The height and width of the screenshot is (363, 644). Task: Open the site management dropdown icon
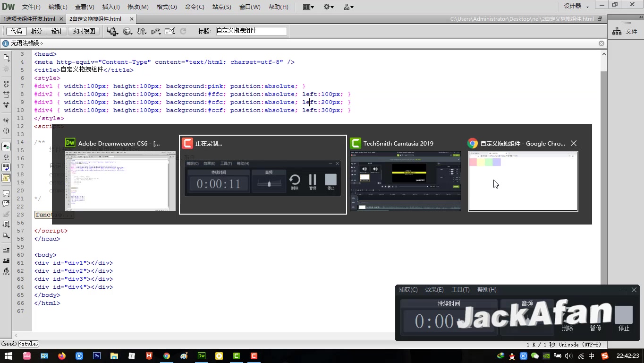point(349,7)
